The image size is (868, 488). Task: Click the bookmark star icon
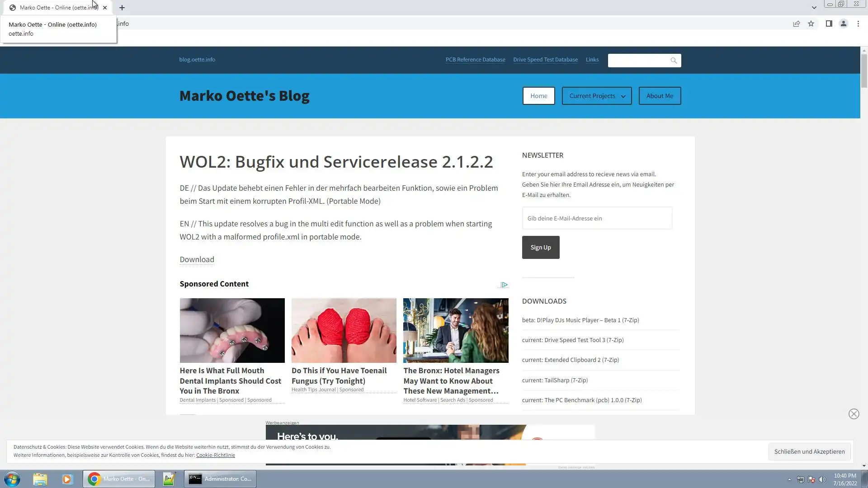tap(811, 24)
